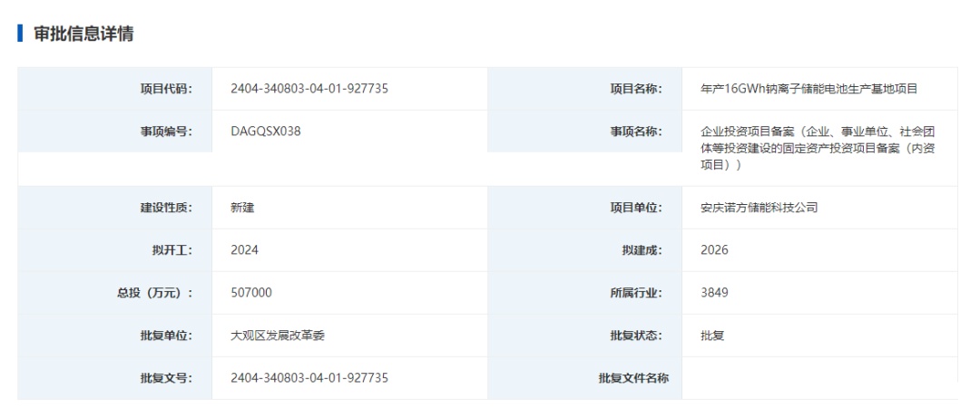Image resolution: width=980 pixels, height=419 pixels.
Task: Click the 安庆诺方储能科技公司 company name
Action: (759, 208)
